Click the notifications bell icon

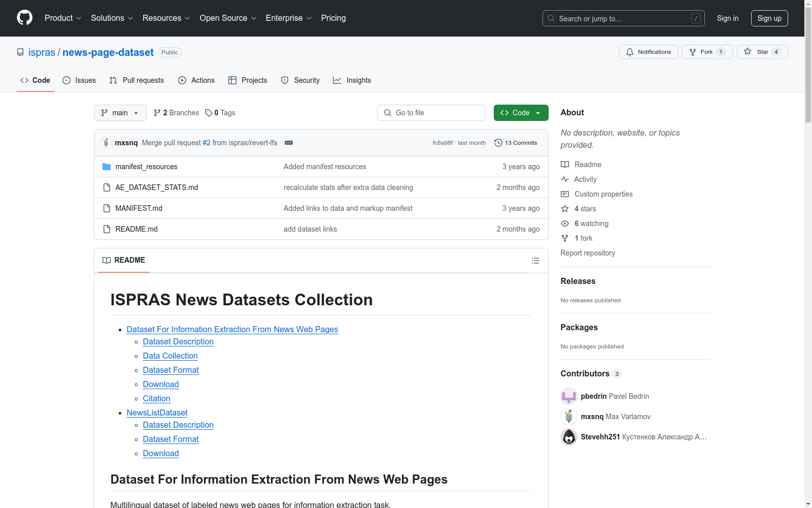point(630,52)
